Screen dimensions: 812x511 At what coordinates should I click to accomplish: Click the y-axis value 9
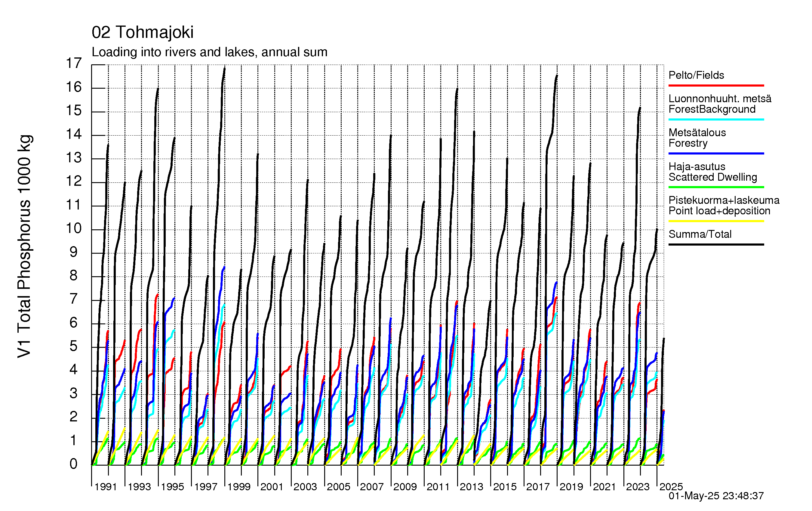73,252
